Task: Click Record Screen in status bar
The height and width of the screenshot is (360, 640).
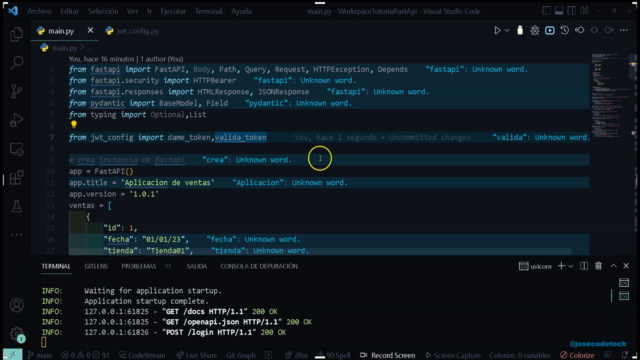Action: click(x=387, y=355)
